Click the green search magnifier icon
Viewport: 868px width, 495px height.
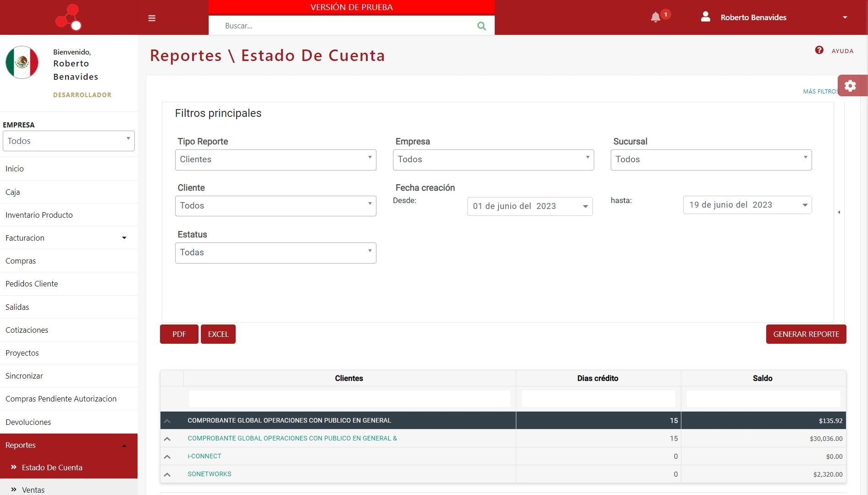point(481,26)
